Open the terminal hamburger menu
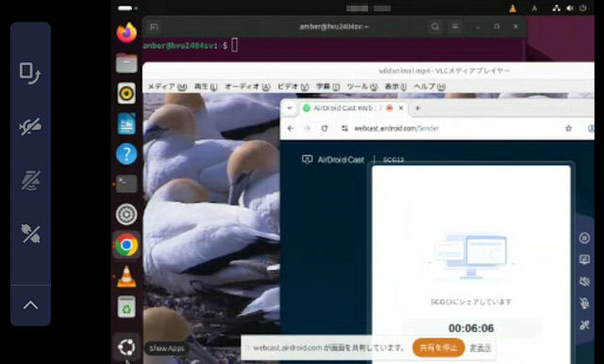The image size is (604, 364). point(455,26)
